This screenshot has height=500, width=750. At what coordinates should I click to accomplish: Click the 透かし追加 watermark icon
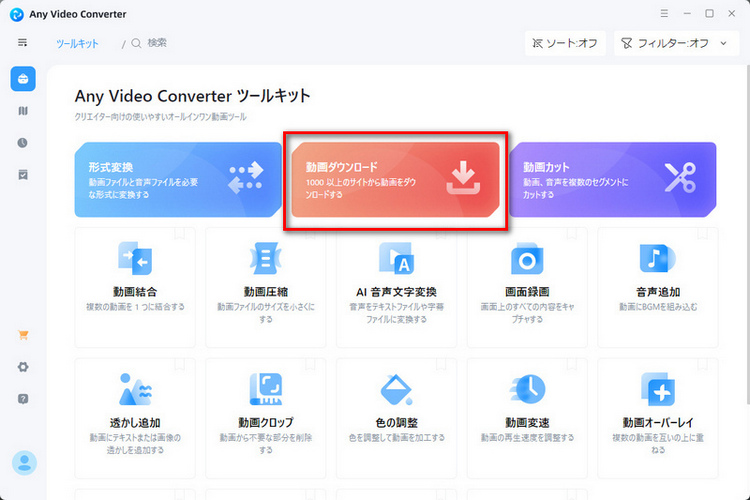[x=135, y=389]
